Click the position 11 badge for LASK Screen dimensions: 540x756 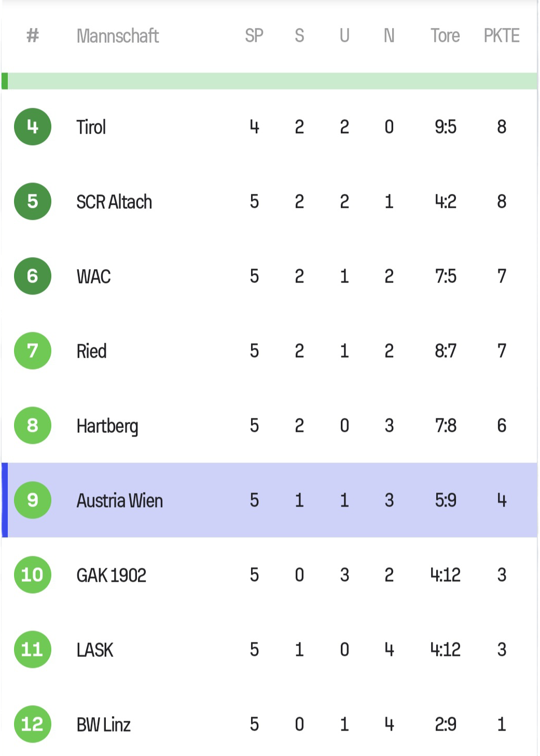point(33,649)
